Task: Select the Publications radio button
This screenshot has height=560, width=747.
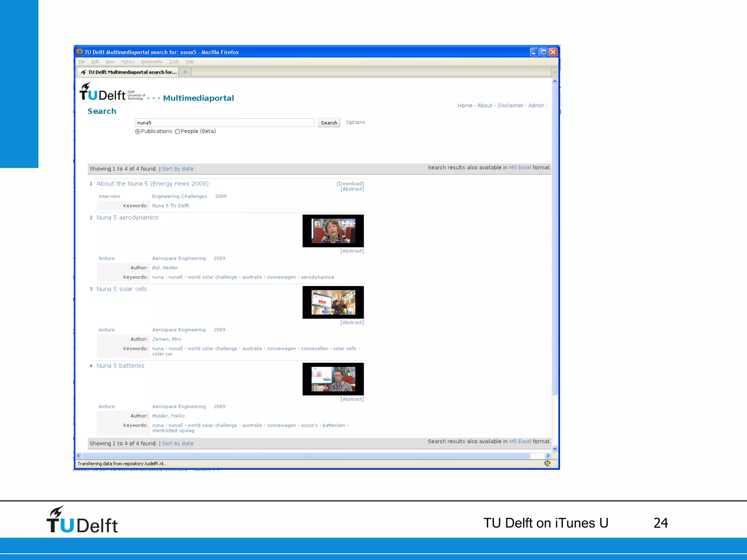Action: 138,132
